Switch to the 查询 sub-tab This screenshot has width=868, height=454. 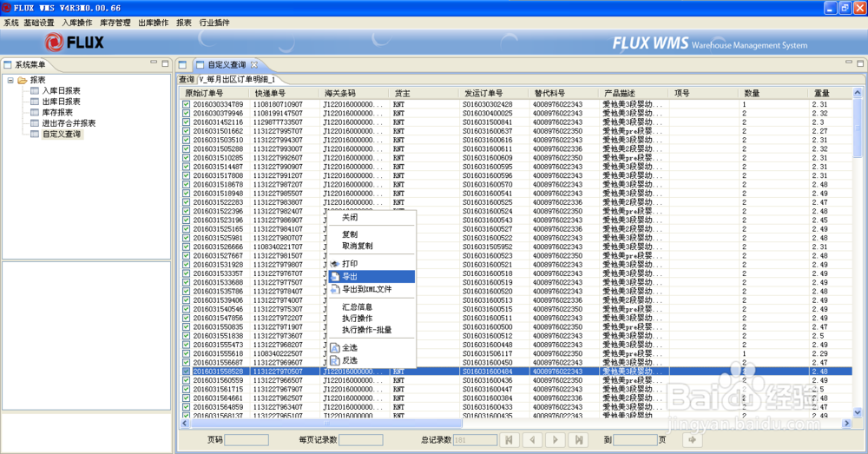pos(187,79)
